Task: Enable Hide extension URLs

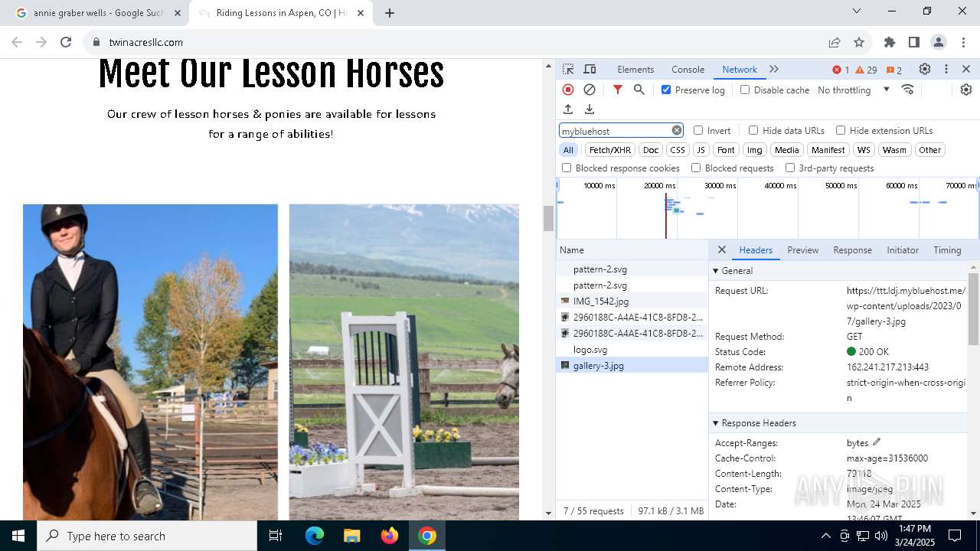Action: pyautogui.click(x=841, y=130)
